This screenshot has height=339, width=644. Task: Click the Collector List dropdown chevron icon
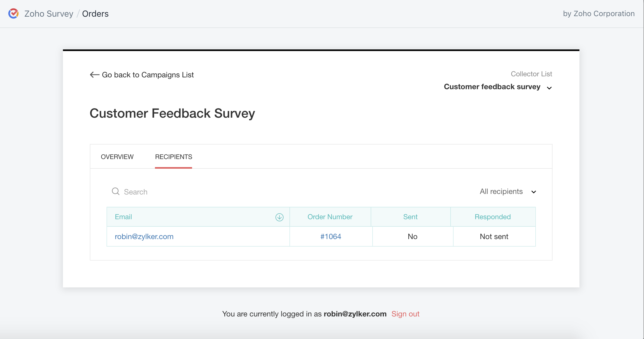pyautogui.click(x=550, y=87)
